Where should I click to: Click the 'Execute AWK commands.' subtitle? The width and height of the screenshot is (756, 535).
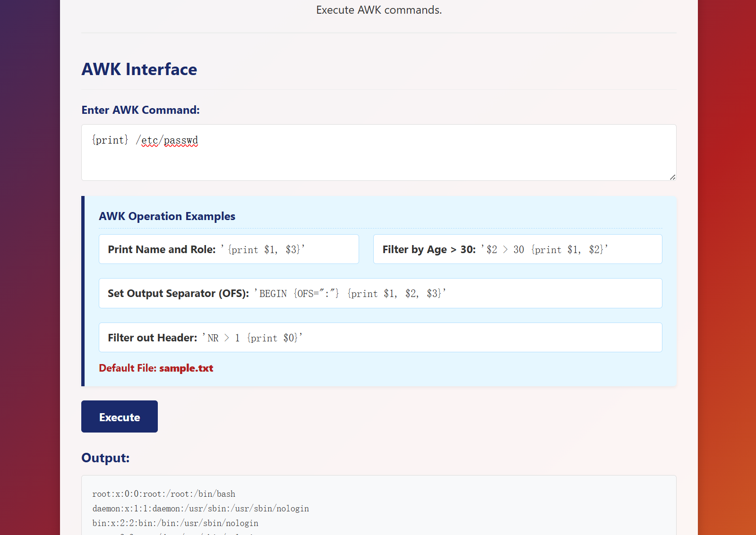click(379, 10)
